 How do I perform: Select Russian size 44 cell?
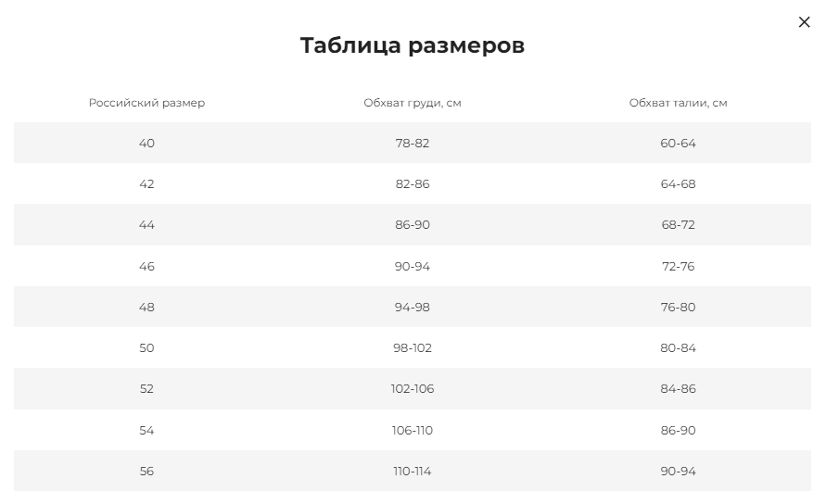click(146, 225)
